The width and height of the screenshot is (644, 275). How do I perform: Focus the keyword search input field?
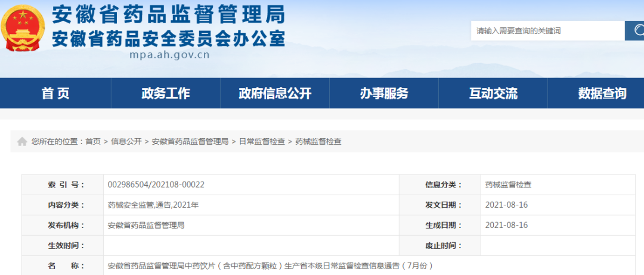click(548, 31)
